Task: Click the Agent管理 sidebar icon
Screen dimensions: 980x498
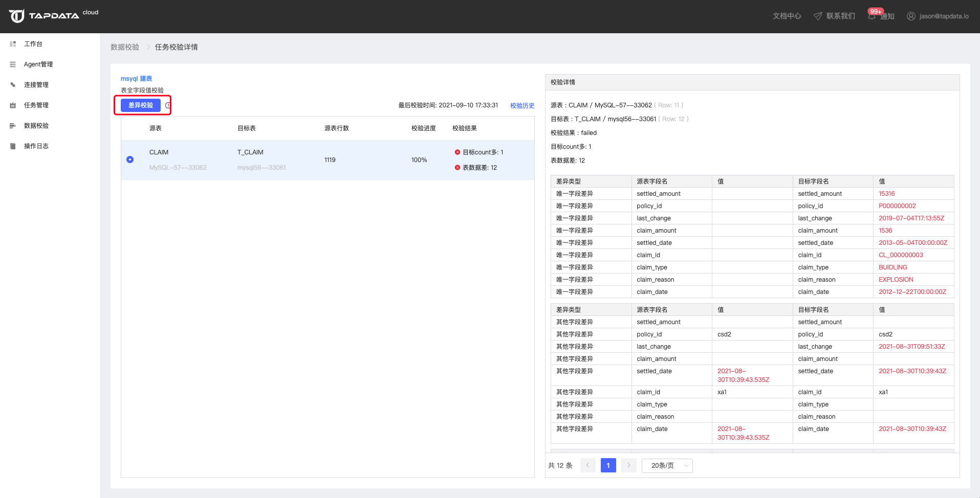Action: coord(13,64)
